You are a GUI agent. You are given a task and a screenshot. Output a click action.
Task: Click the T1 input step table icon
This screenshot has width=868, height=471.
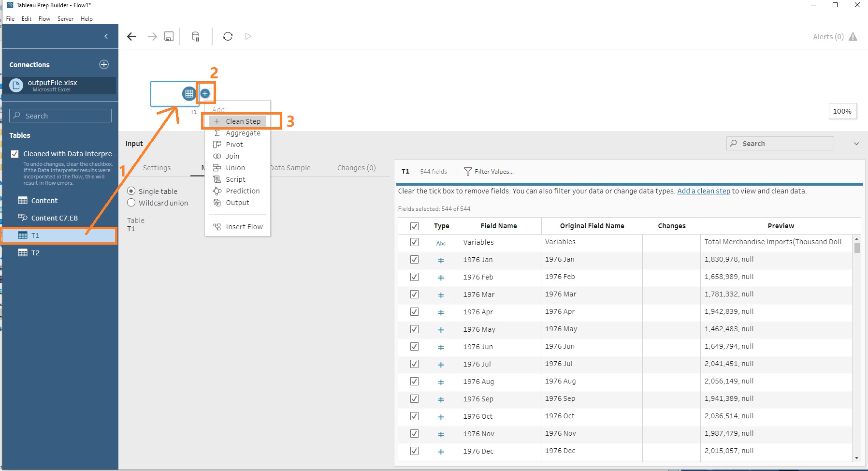189,93
